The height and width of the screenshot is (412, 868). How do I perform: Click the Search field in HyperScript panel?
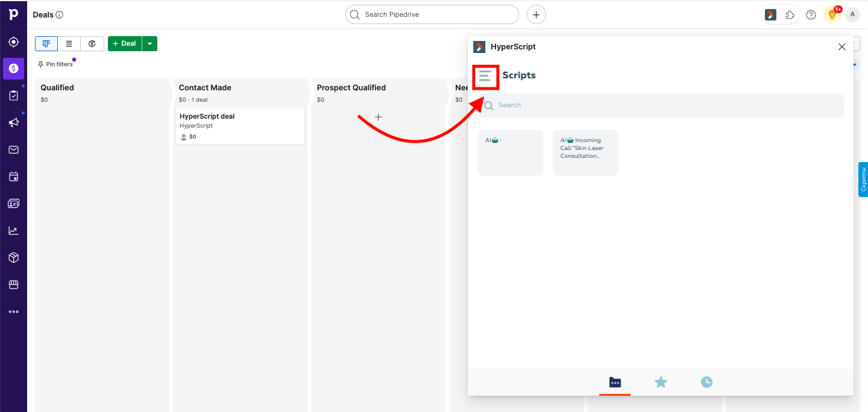click(661, 105)
